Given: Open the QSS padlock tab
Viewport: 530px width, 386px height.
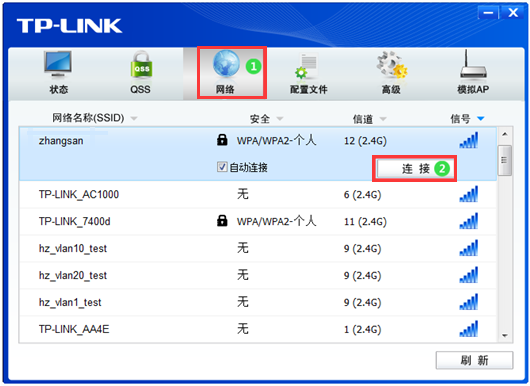Looking at the screenshot, I should click(x=141, y=72).
